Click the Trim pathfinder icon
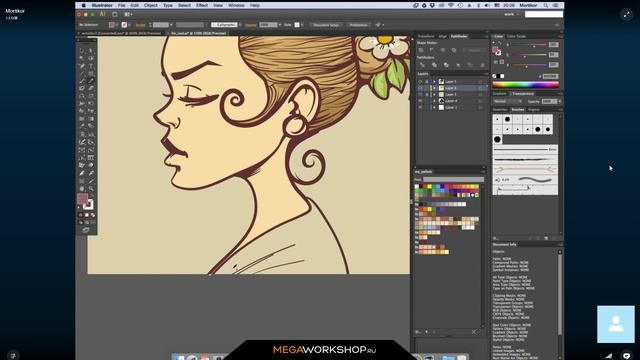Viewport: 640px width, 360px height. pos(434,64)
